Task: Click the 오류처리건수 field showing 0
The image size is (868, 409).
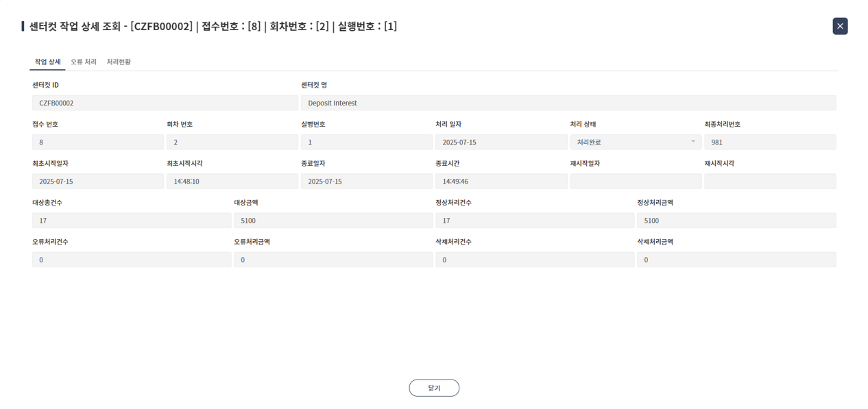Action: [130, 260]
